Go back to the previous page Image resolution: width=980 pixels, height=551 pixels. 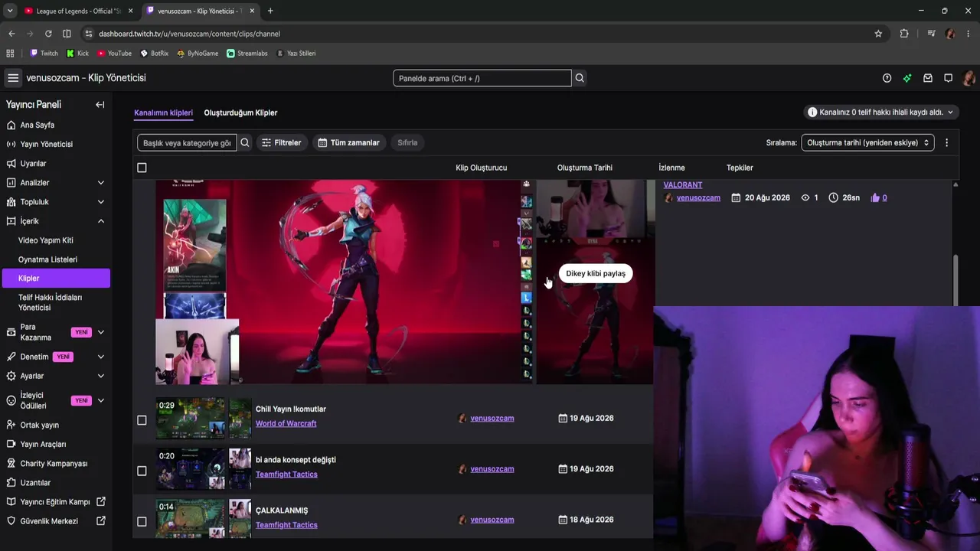(11, 34)
